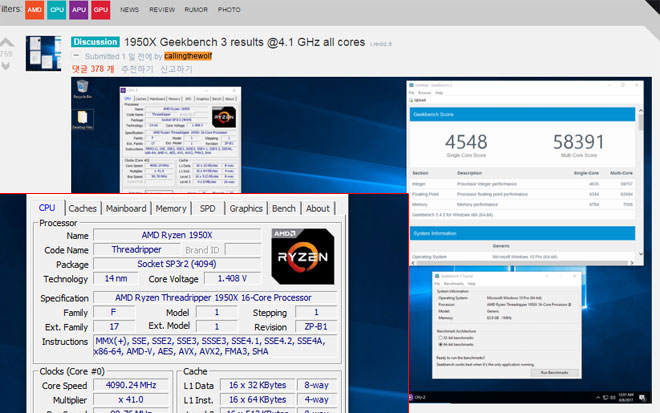Visit user callingthewolf's profile

188,56
